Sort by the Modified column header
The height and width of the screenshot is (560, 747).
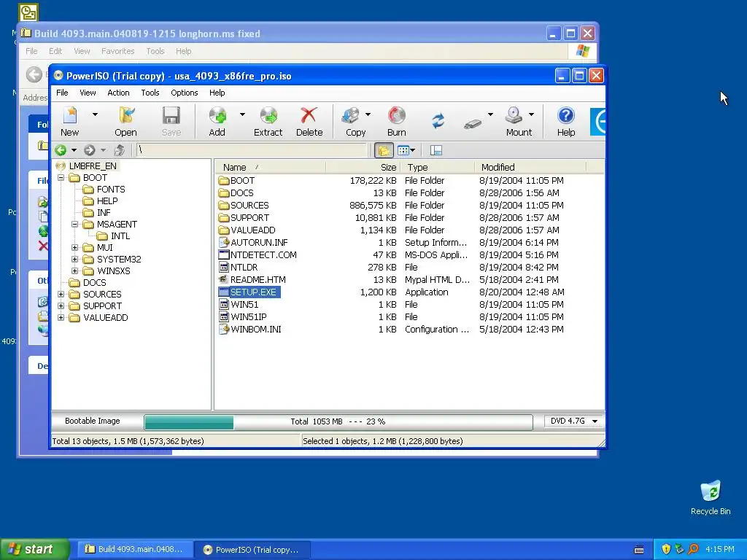(x=530, y=167)
